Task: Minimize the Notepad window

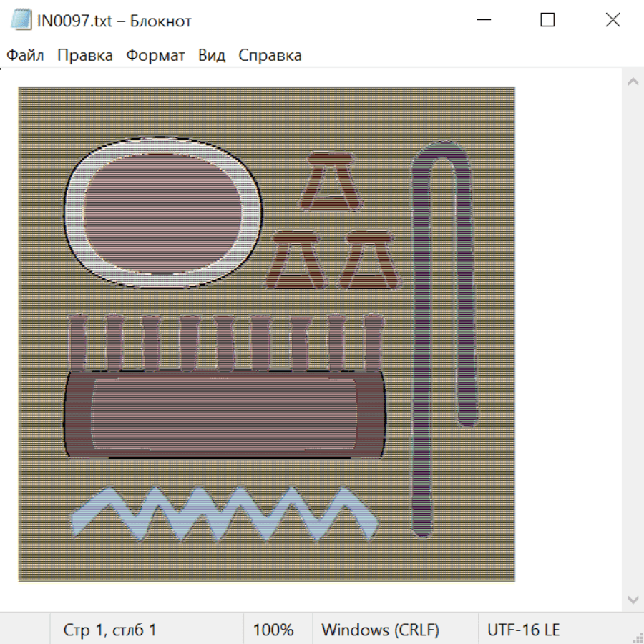Action: pyautogui.click(x=484, y=20)
